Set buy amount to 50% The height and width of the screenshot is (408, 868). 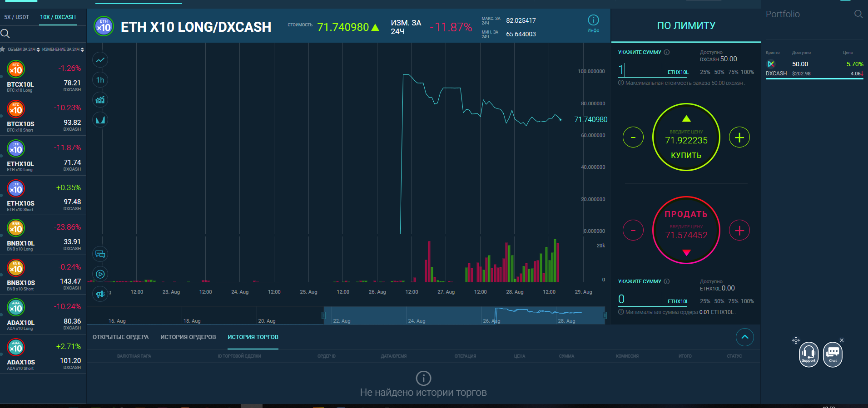point(719,72)
